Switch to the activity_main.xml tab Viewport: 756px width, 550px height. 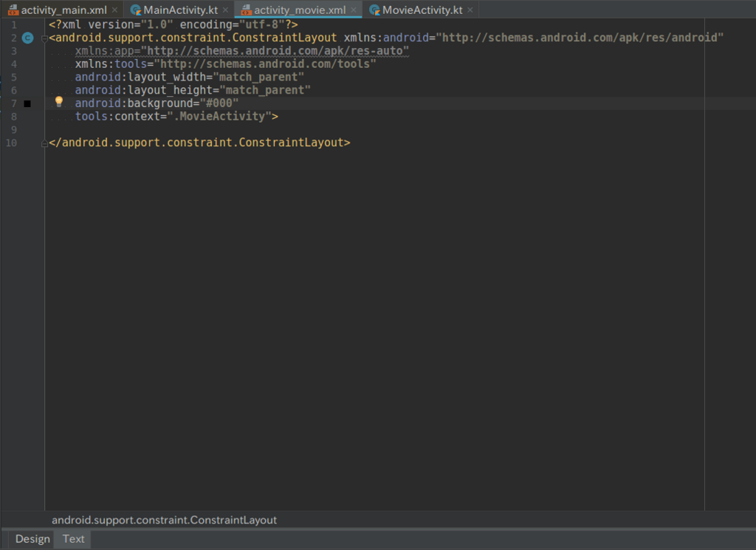(63, 10)
